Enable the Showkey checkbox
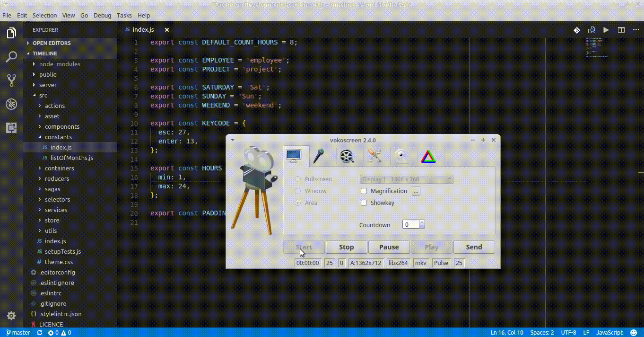This screenshot has height=337, width=644. 364,203
